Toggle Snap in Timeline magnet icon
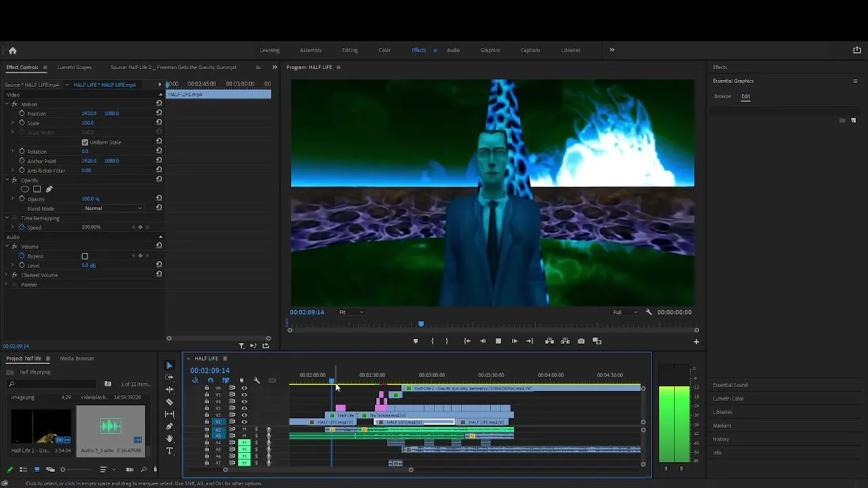The width and height of the screenshot is (868, 488). (x=210, y=380)
